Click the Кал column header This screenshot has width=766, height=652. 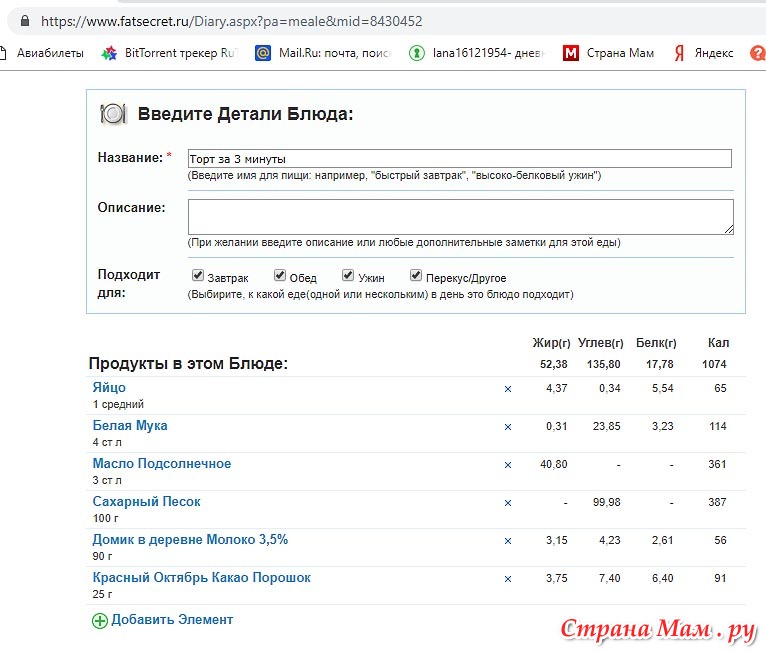(718, 343)
